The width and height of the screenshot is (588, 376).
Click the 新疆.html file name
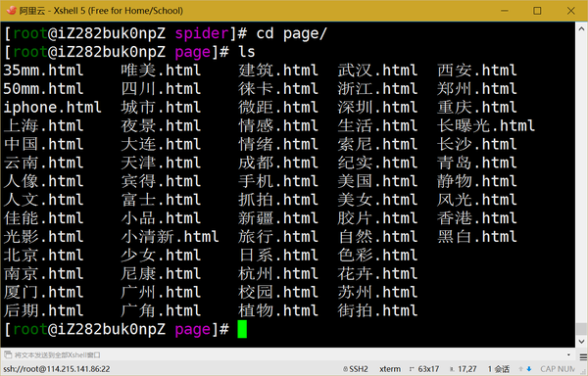pyautogui.click(x=278, y=218)
